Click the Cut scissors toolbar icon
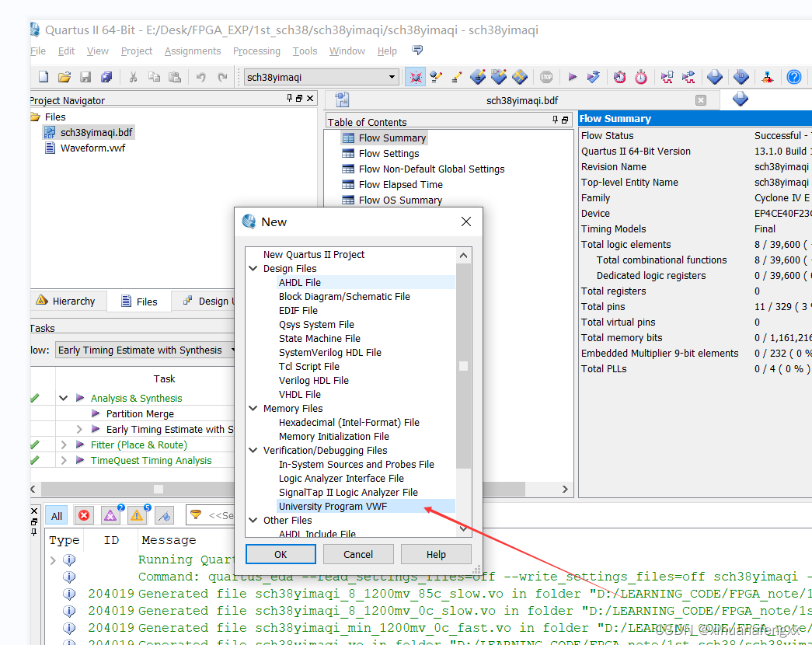Screen dimensions: 812x645 click(133, 77)
